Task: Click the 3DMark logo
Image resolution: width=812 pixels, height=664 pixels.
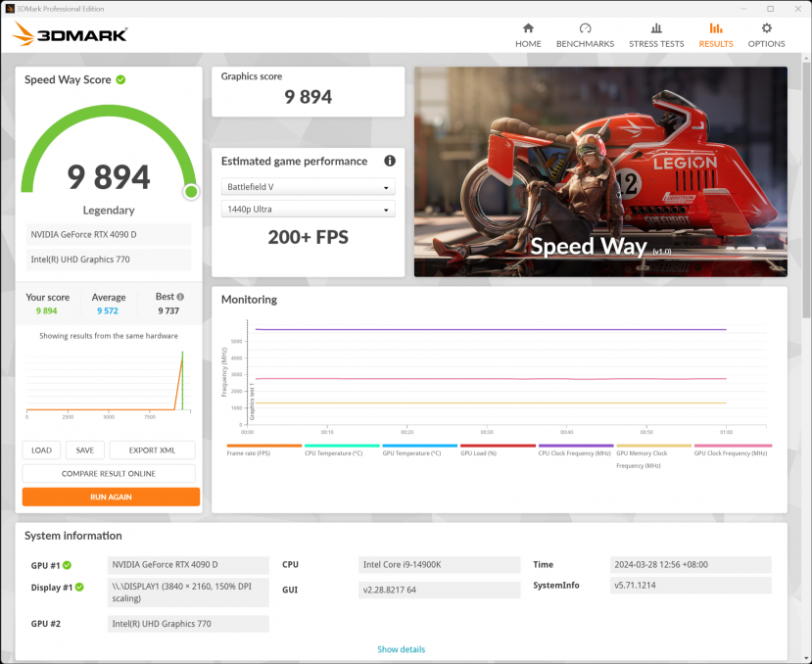Action: (71, 35)
